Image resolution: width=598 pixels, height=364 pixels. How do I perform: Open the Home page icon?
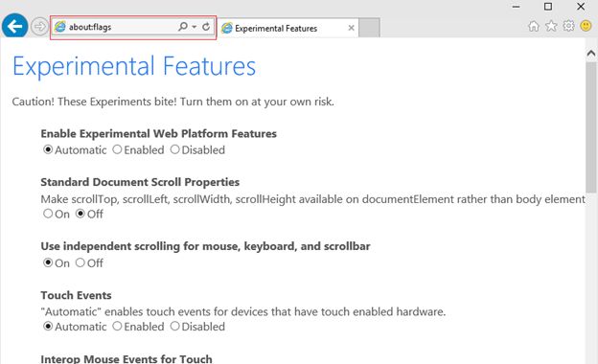534,26
